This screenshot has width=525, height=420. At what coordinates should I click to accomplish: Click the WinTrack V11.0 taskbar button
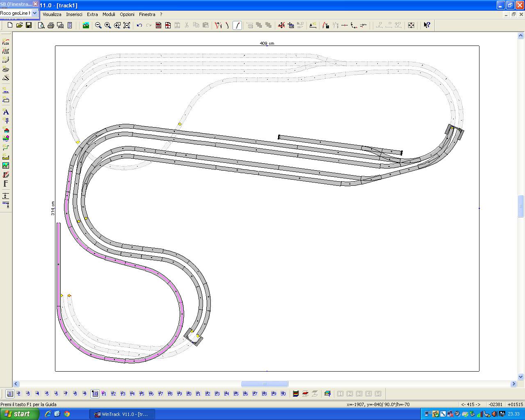(x=122, y=414)
